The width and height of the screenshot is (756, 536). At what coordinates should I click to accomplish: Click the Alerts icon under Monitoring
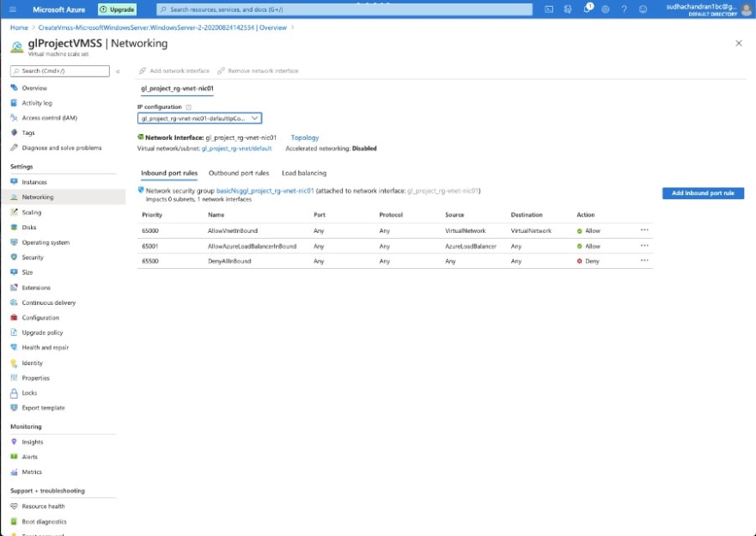coord(14,456)
